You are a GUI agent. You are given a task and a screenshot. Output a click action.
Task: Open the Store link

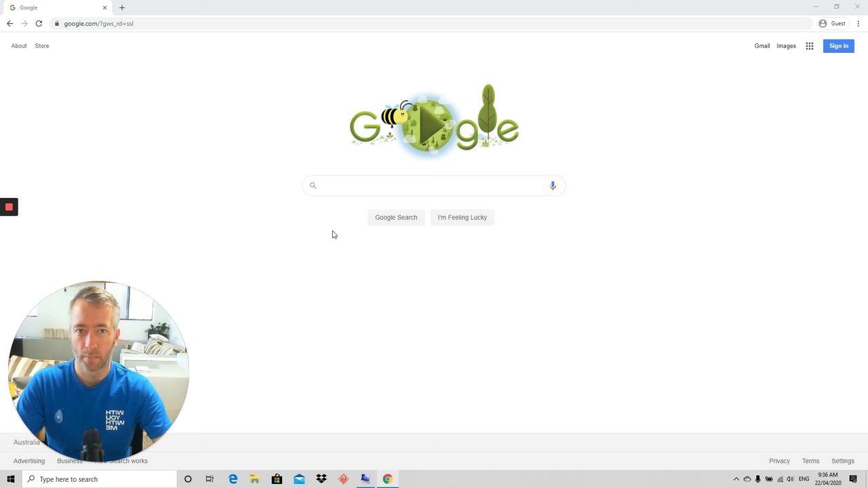(x=42, y=46)
